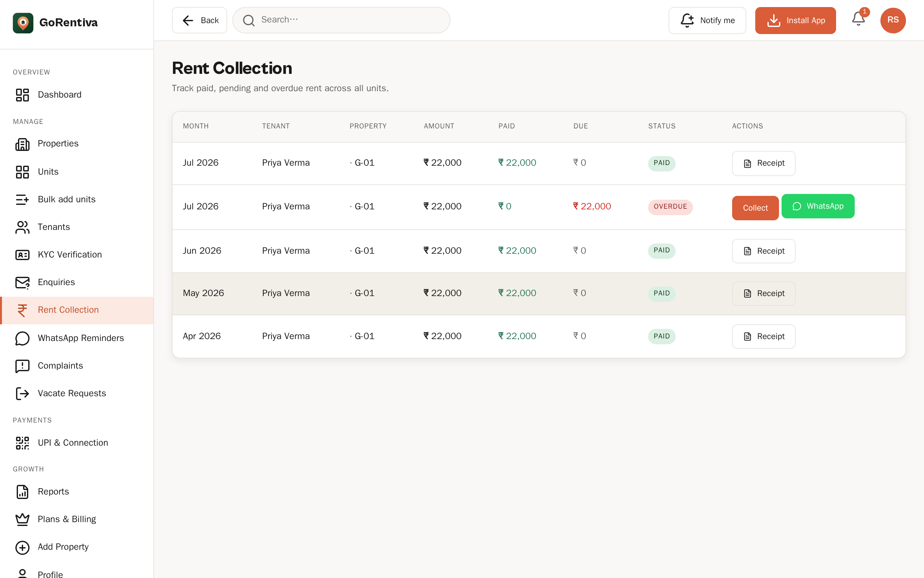Click the Install App button label
This screenshot has height=578, width=924.
click(806, 20)
